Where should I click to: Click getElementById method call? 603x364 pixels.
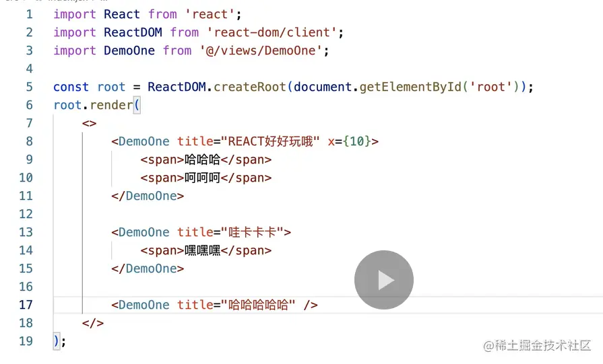[x=410, y=87]
